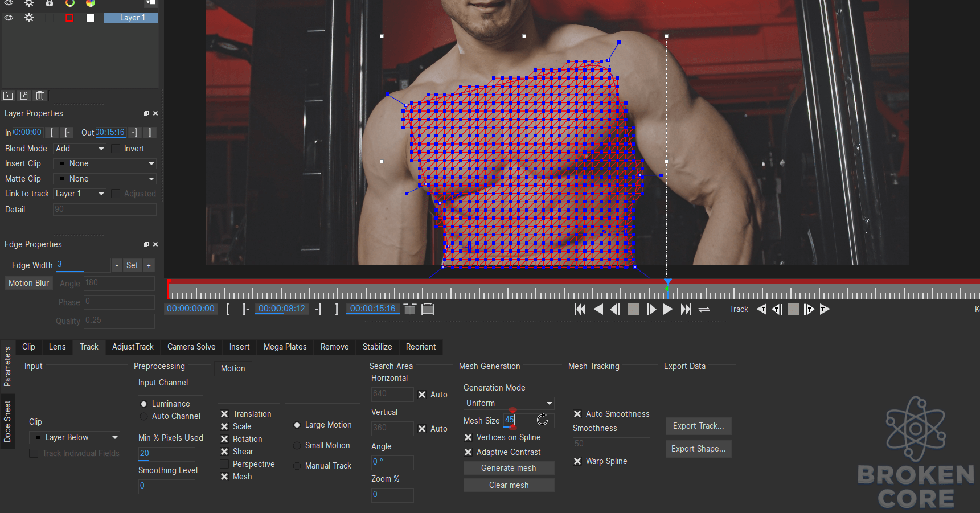The image size is (980, 513).
Task: Create a new layer group folder
Action: coord(8,96)
